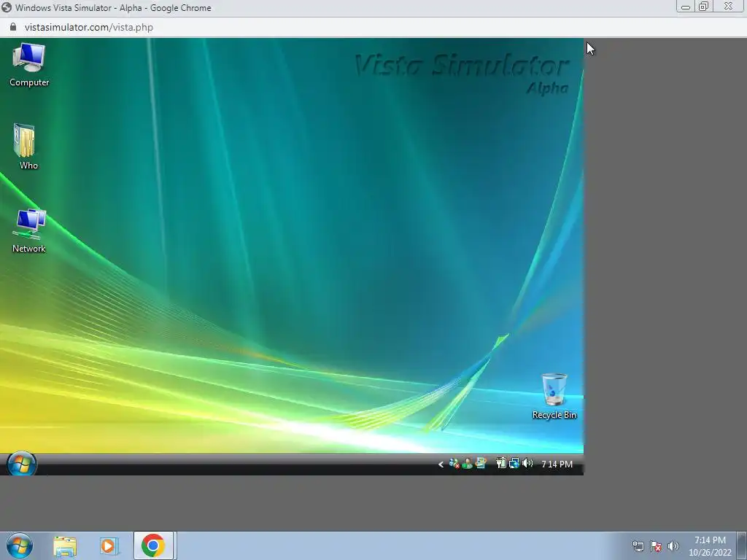Close the Chrome window
The height and width of the screenshot is (560, 747).
(x=729, y=7)
